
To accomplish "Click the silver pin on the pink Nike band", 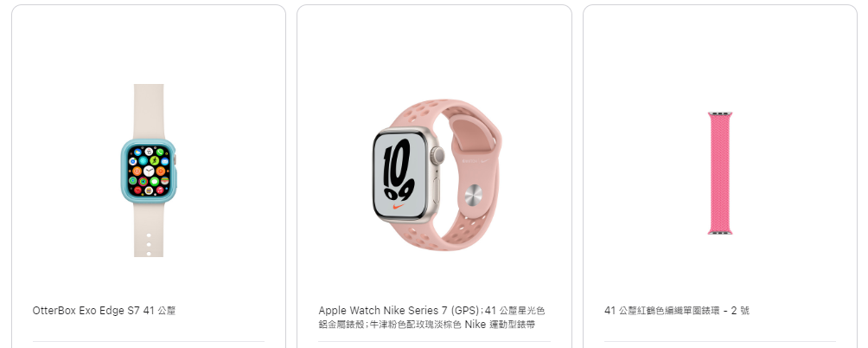I will pyautogui.click(x=473, y=194).
